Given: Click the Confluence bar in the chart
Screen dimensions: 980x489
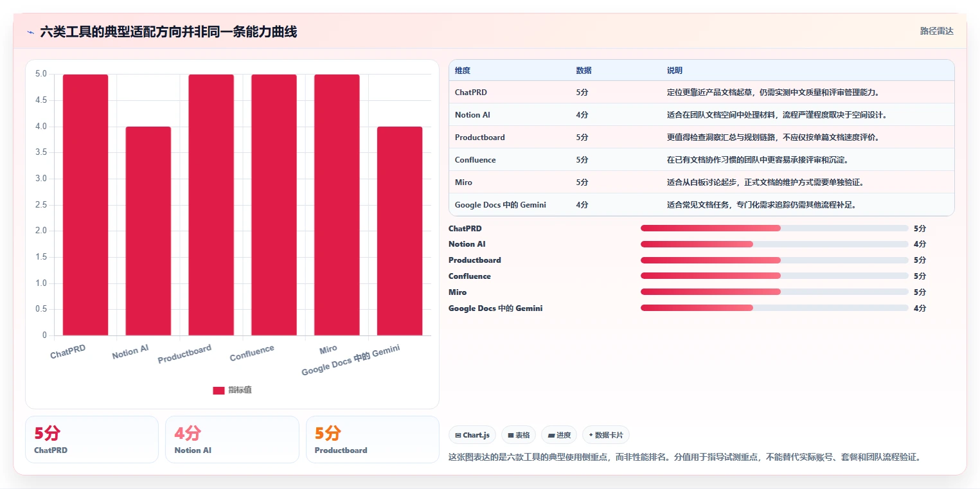Looking at the screenshot, I should point(274,205).
